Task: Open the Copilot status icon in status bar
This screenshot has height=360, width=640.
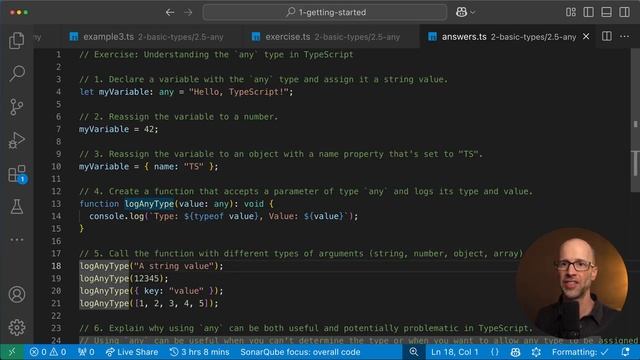Action: click(x=515, y=352)
